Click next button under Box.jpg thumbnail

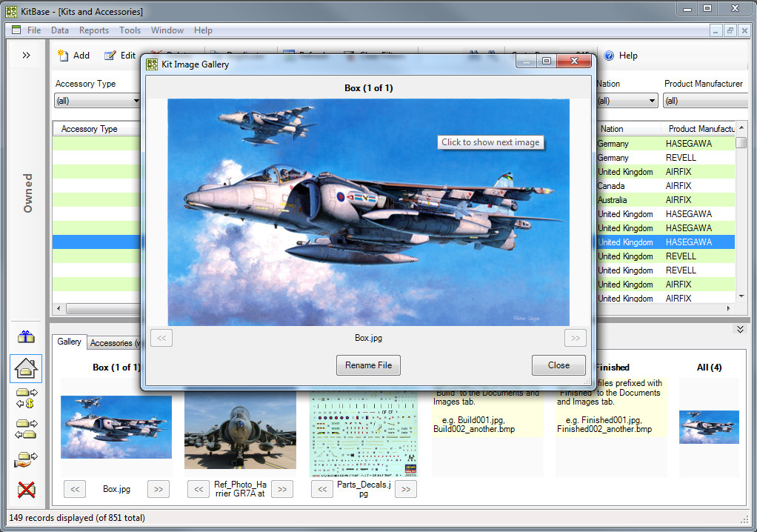[x=159, y=489]
